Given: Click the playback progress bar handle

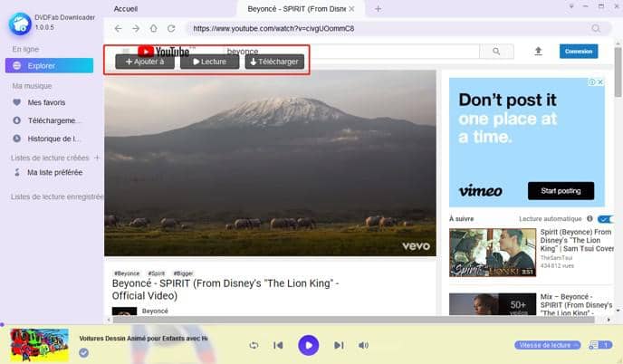Looking at the screenshot, I should coord(2,325).
